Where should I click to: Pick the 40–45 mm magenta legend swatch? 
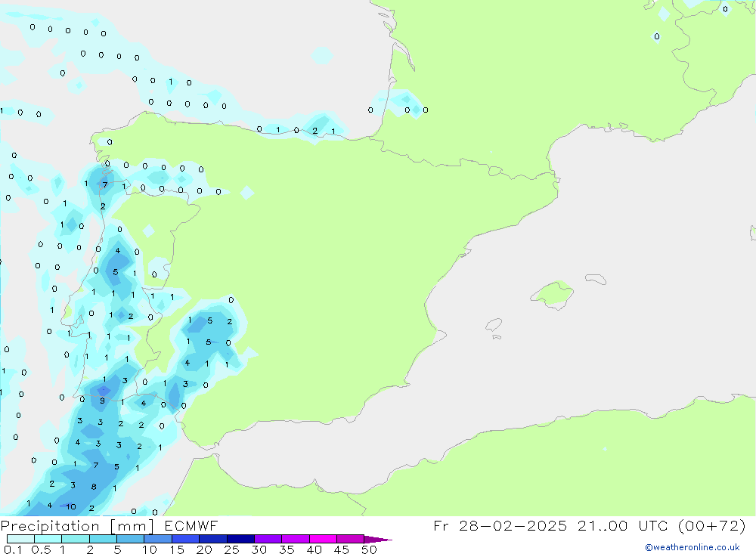tap(323, 539)
